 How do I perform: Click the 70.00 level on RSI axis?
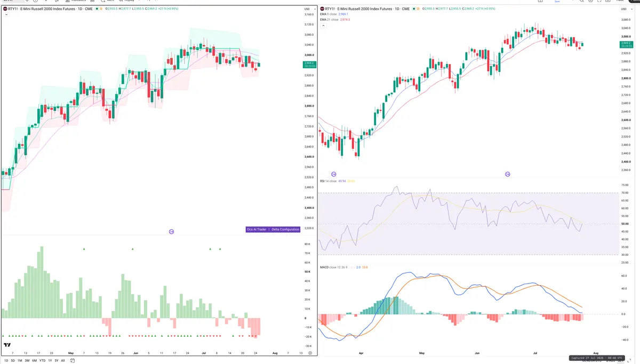click(x=625, y=193)
